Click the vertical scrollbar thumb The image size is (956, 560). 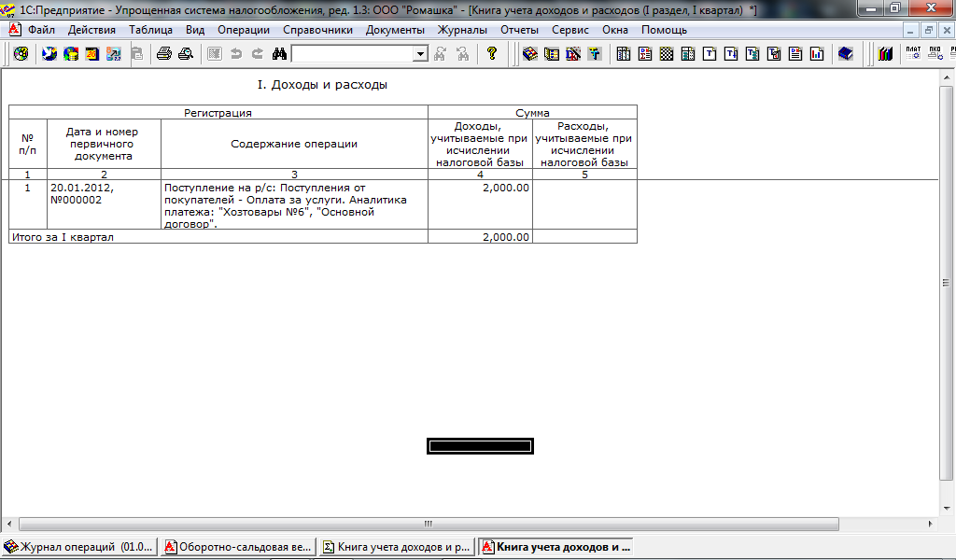947,283
